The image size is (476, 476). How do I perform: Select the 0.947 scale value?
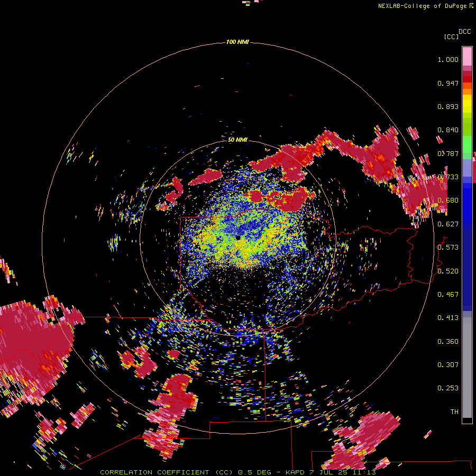[448, 83]
